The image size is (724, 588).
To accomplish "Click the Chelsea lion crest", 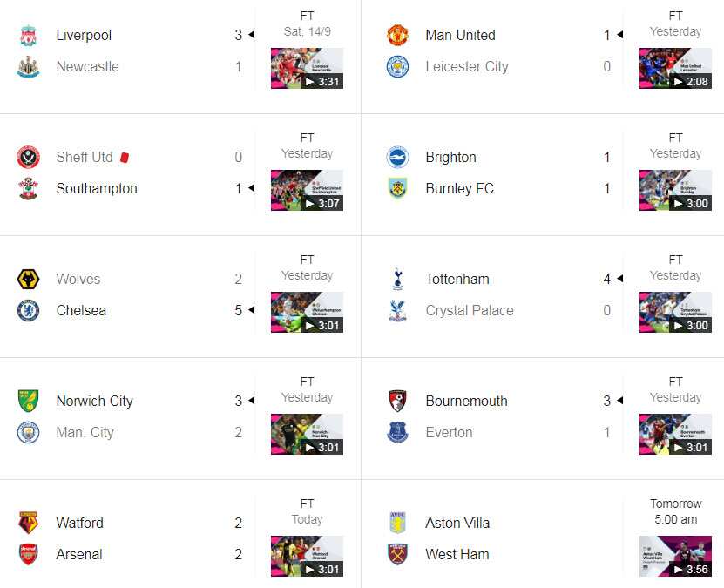I will (x=27, y=310).
